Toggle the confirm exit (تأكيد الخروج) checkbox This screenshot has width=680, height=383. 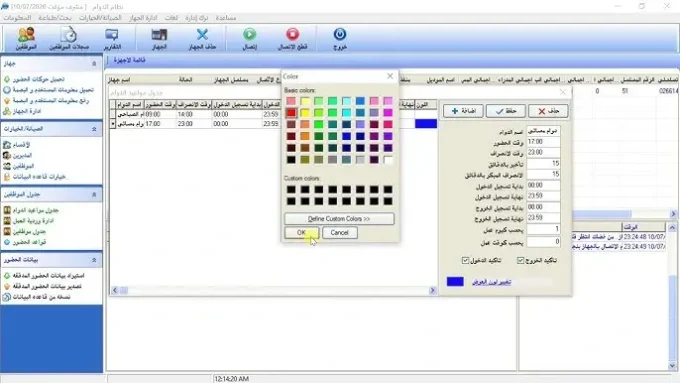pyautogui.click(x=520, y=260)
